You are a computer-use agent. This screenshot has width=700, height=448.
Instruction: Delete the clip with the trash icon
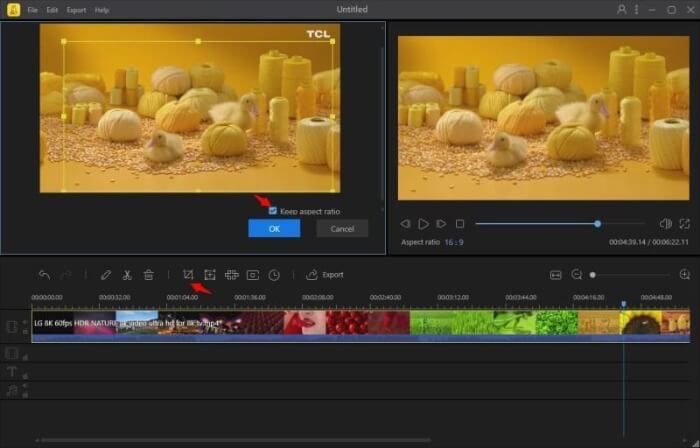148,274
